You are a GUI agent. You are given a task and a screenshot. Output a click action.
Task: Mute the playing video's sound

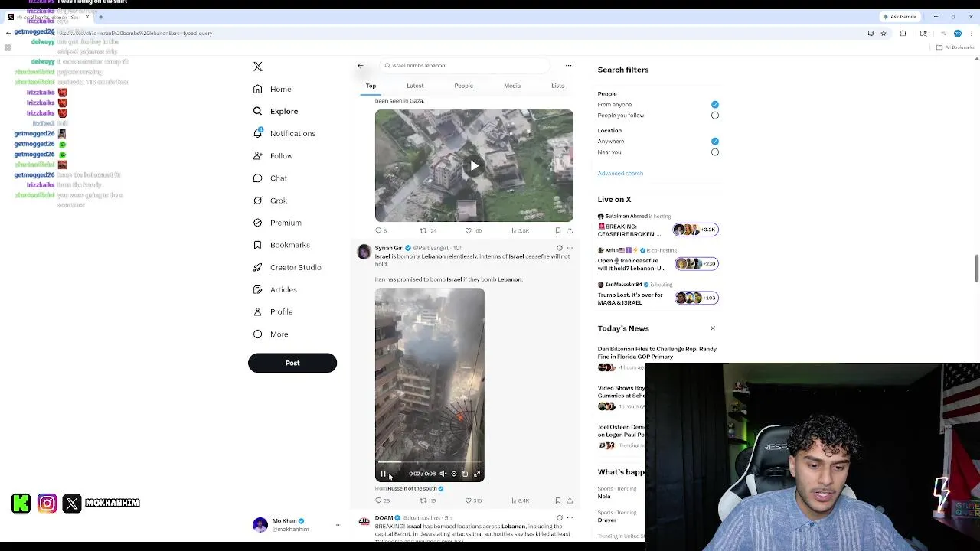[x=443, y=474]
